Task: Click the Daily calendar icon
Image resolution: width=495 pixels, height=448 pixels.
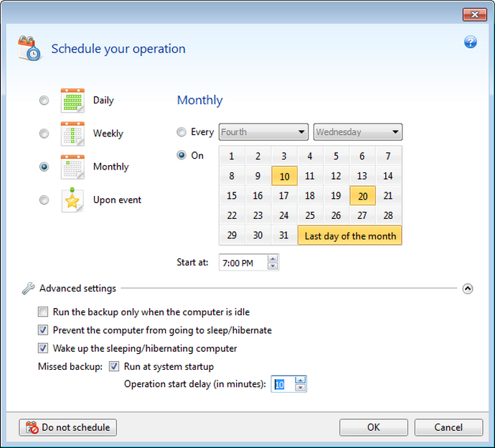Action: click(x=72, y=101)
